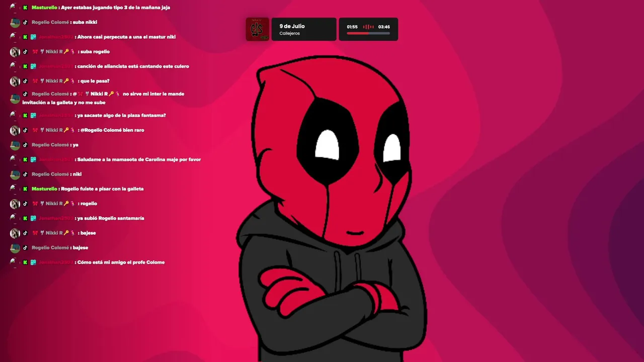The height and width of the screenshot is (362, 644).
Task: Click Nikki R's name on "que le pasa?" message
Action: coord(54,80)
